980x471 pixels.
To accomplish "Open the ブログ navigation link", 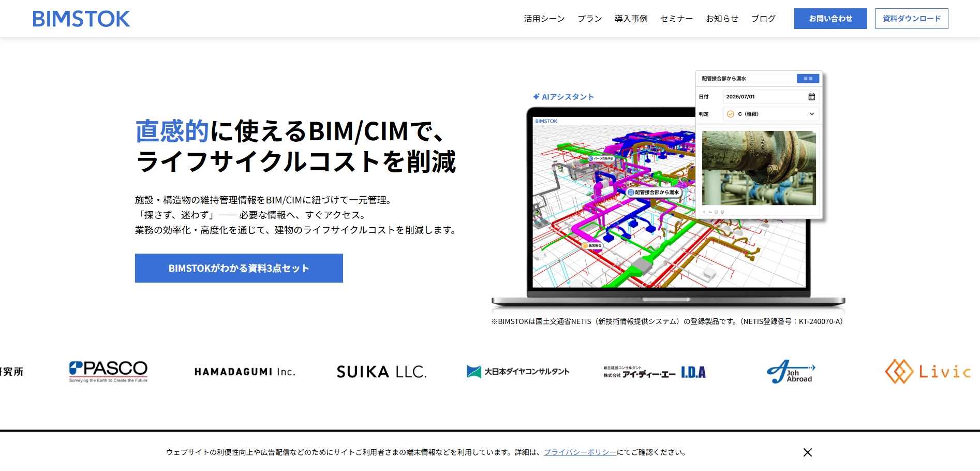I will (x=764, y=19).
